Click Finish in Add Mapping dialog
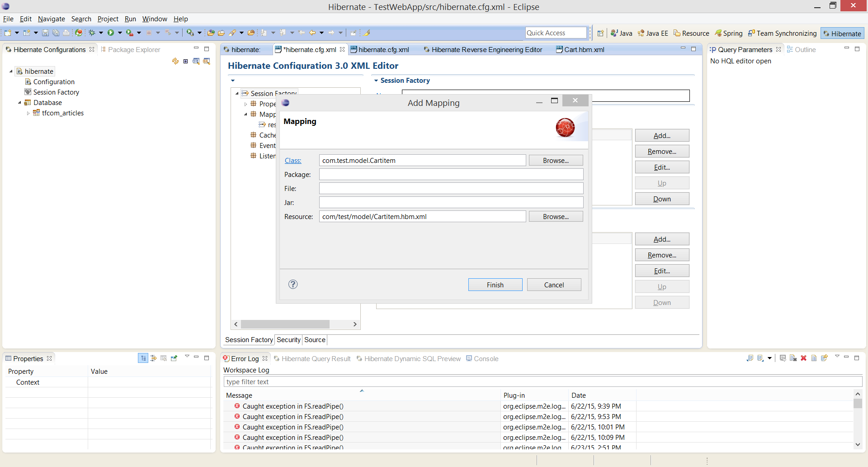868x467 pixels. coord(495,285)
